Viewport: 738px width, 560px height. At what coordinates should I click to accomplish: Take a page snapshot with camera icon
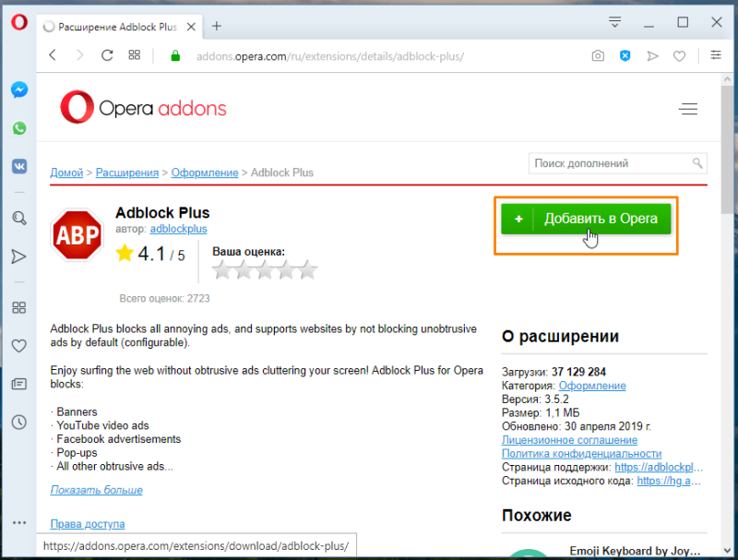tap(598, 56)
